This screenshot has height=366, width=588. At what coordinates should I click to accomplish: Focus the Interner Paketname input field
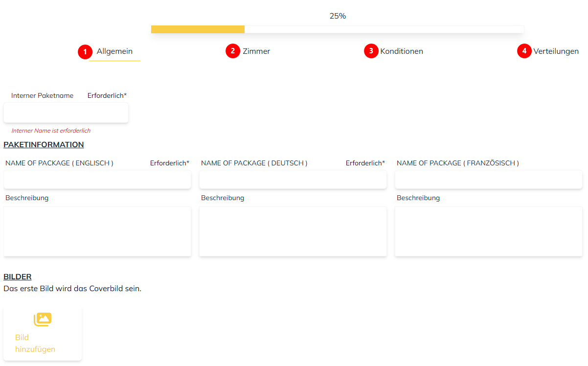[66, 113]
